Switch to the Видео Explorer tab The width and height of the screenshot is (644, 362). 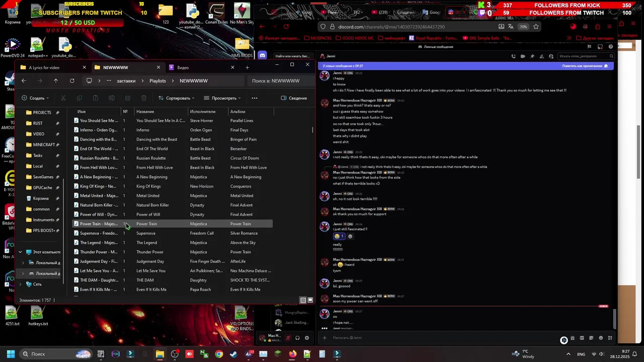pyautogui.click(x=200, y=67)
